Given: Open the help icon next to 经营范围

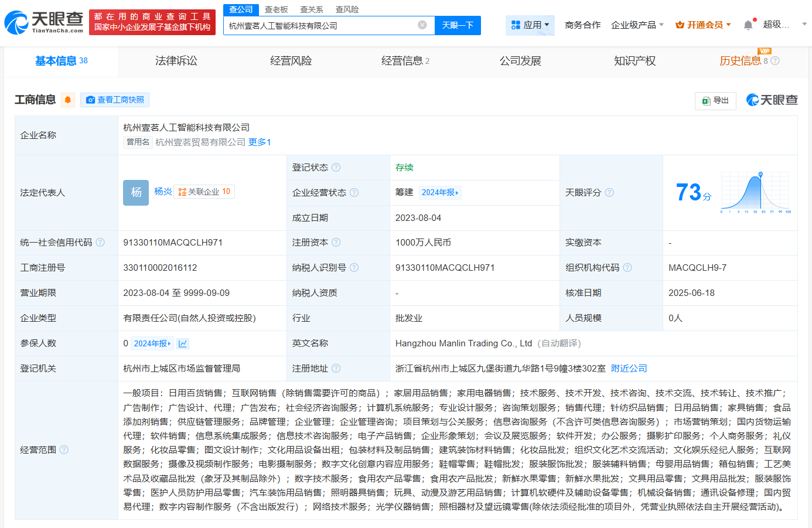Looking at the screenshot, I should [64, 450].
